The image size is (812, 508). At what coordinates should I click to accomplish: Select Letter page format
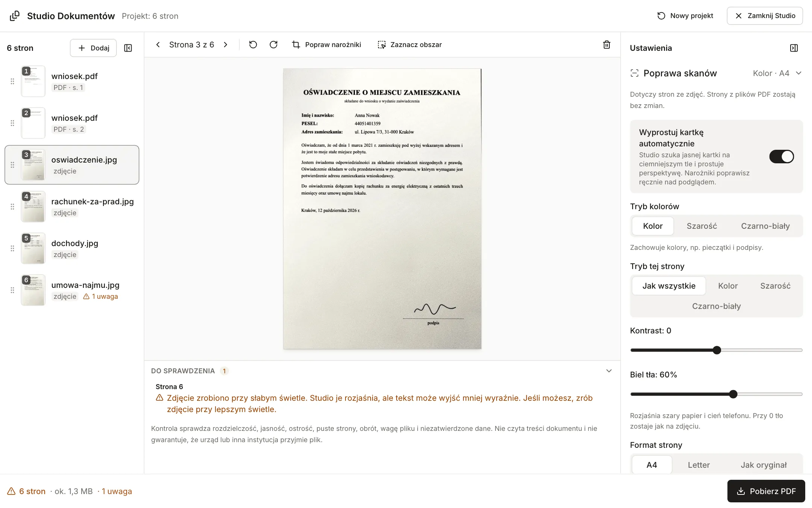click(698, 465)
